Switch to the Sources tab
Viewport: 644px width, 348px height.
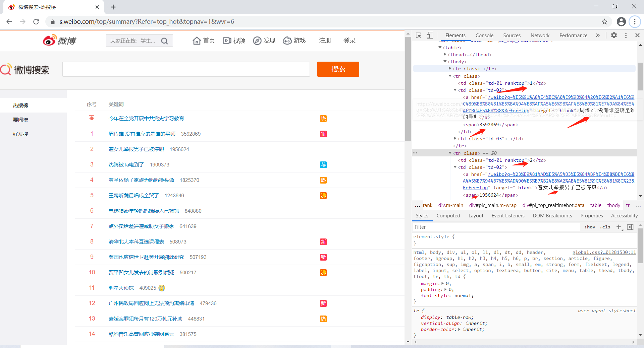tap(512, 35)
